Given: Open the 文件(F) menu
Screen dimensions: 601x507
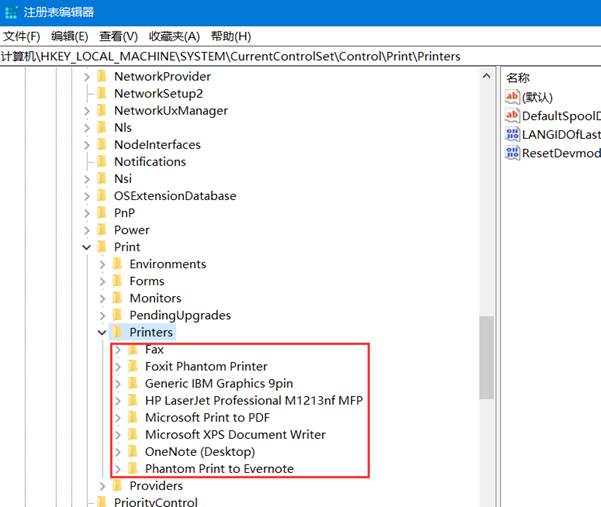Looking at the screenshot, I should (x=21, y=36).
